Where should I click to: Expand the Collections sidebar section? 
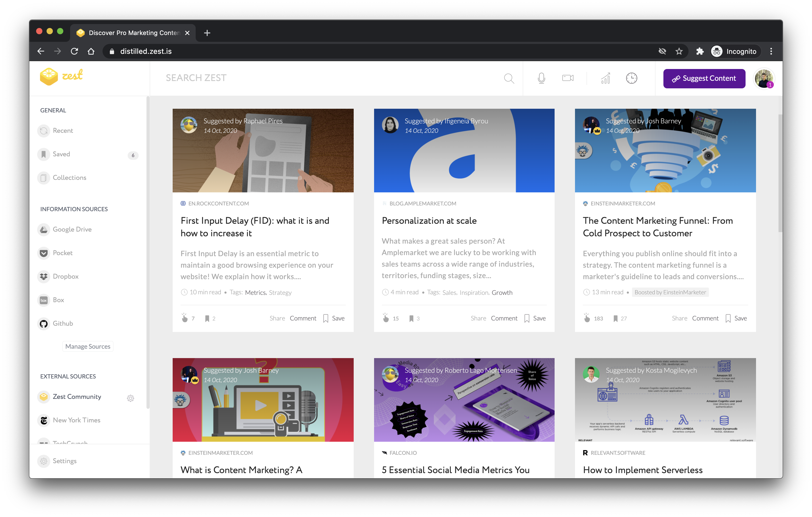[69, 178]
